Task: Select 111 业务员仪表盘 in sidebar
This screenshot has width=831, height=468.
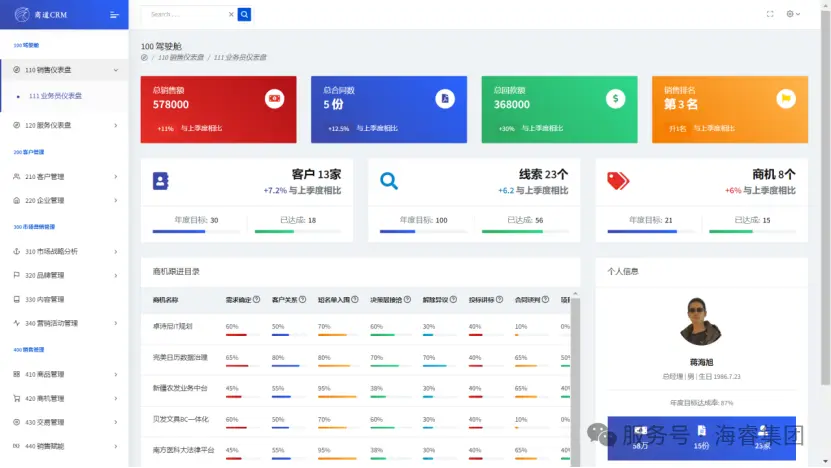Action: 55,96
